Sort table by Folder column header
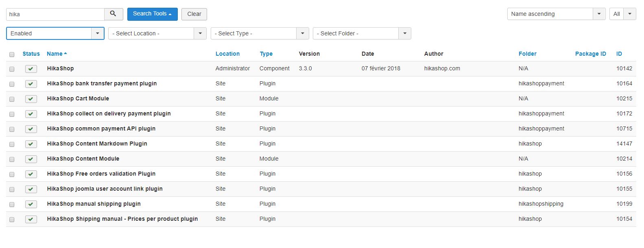Viewport: 644px width, 248px height. click(527, 54)
